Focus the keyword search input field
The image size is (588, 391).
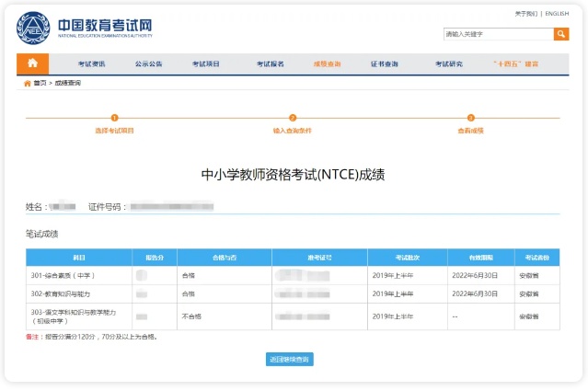point(499,34)
